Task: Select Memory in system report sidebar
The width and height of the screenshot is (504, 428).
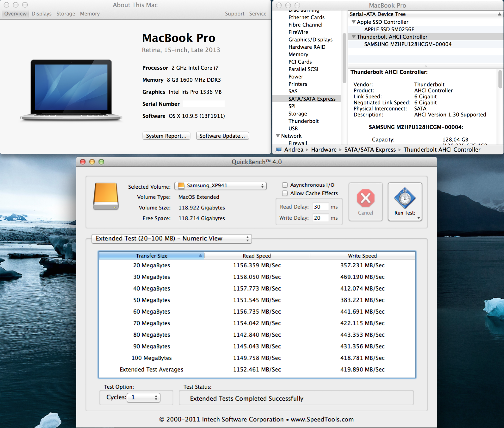Action: [x=298, y=54]
